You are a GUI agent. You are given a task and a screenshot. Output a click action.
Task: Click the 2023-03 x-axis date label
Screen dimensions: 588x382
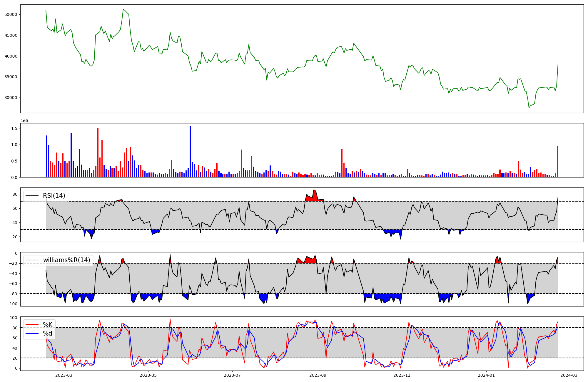(x=64, y=375)
